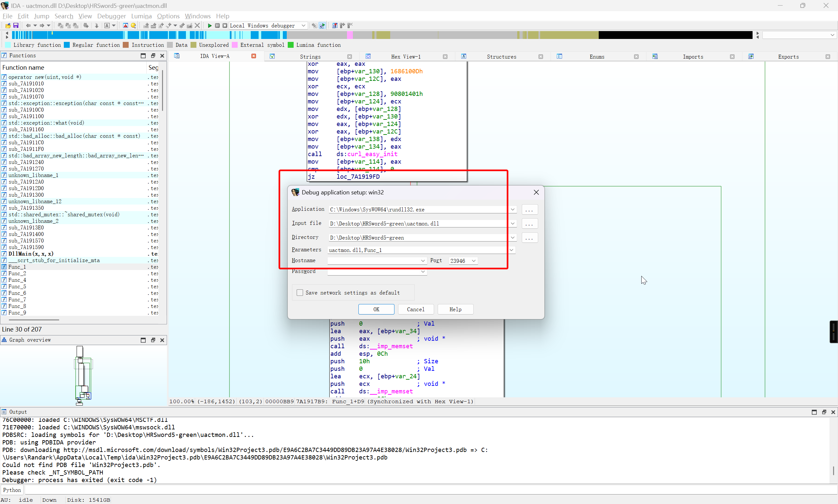Image resolution: width=838 pixels, height=504 pixels.
Task: Open a file with the folder toolbar icon
Action: [8, 26]
